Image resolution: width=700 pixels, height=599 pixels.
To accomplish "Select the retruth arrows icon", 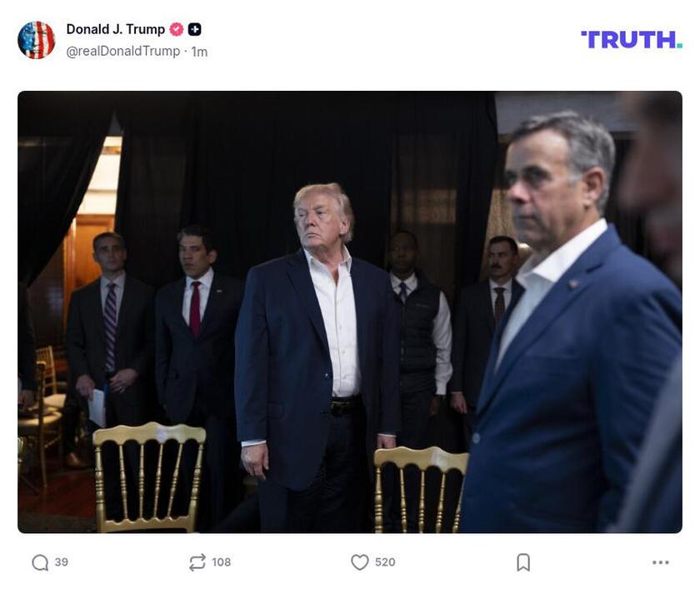I will point(194,563).
